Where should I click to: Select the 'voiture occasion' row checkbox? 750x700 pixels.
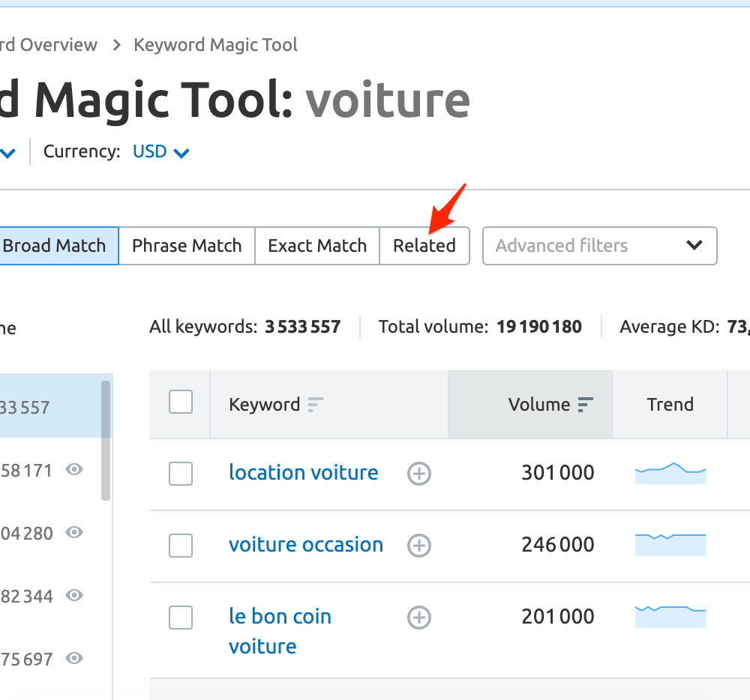coord(181,546)
